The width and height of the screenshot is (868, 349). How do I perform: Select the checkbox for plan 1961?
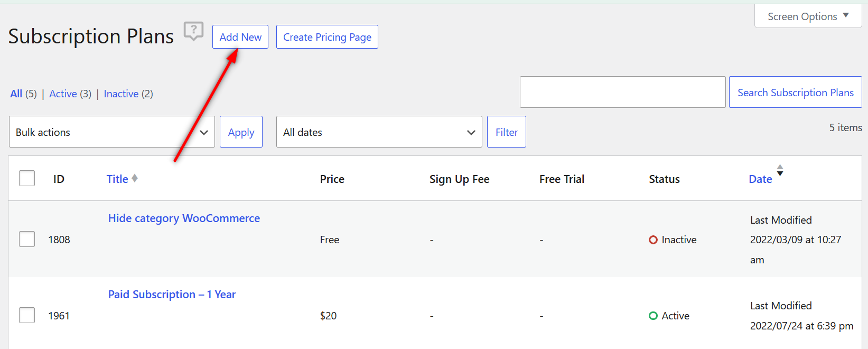click(26, 315)
